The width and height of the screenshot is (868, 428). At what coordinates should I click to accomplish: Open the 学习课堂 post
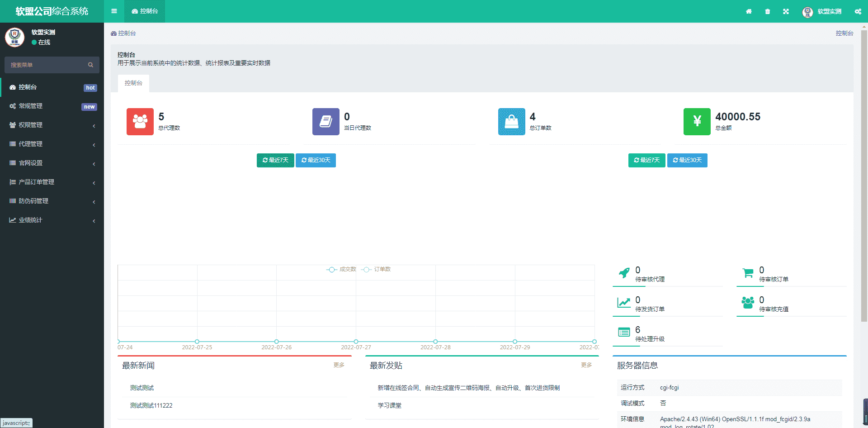coord(390,406)
